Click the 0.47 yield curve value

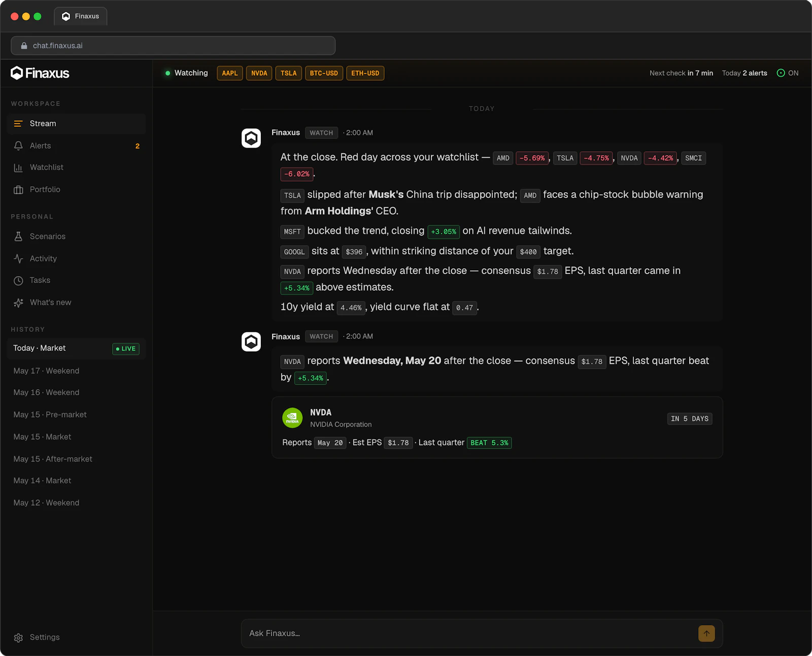click(464, 308)
